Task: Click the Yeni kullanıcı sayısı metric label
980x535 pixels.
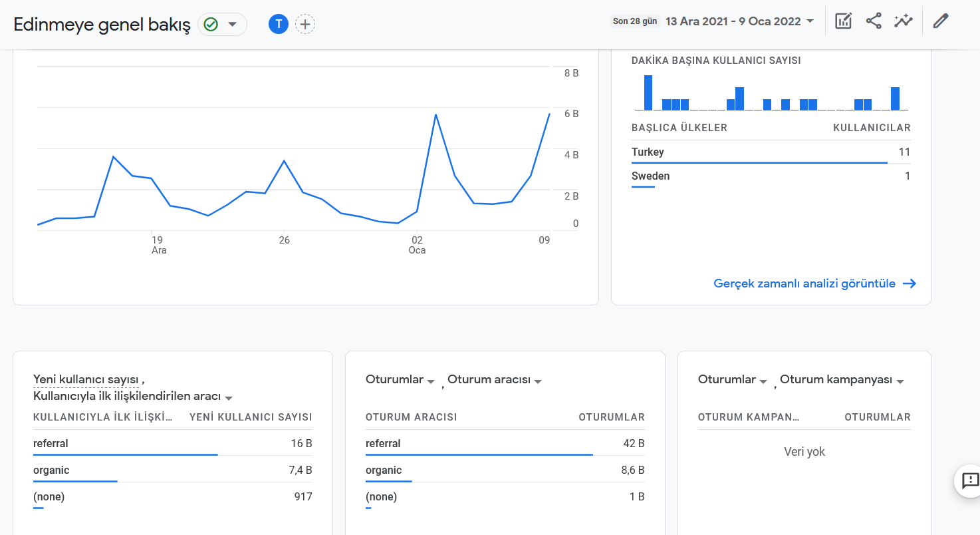Action: pos(86,379)
